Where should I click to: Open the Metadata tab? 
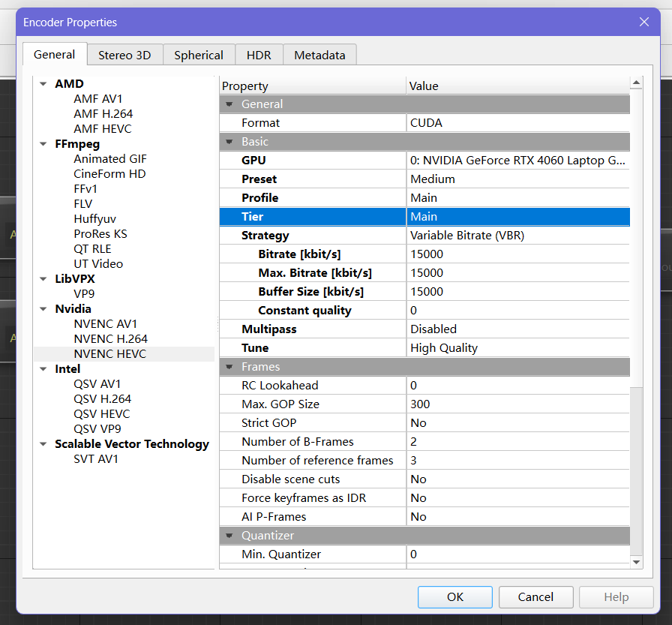[319, 54]
